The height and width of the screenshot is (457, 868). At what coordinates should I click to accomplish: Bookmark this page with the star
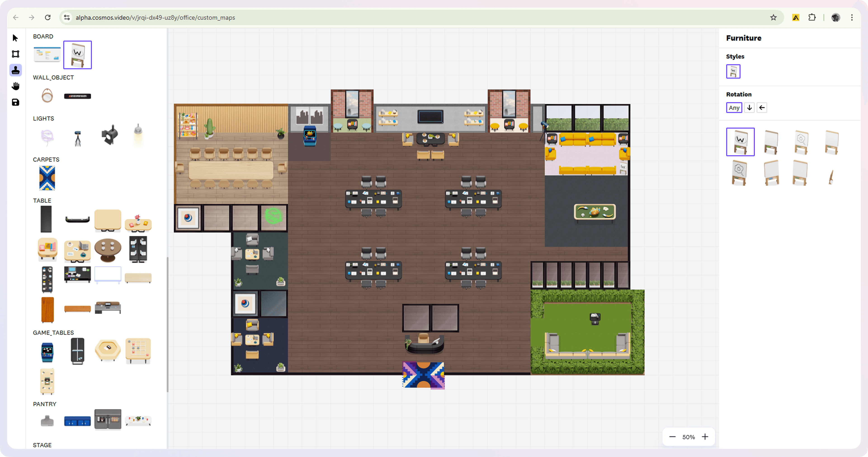pos(773,18)
